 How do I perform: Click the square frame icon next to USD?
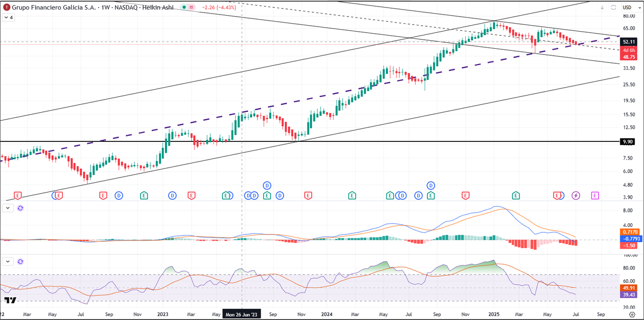(x=613, y=8)
